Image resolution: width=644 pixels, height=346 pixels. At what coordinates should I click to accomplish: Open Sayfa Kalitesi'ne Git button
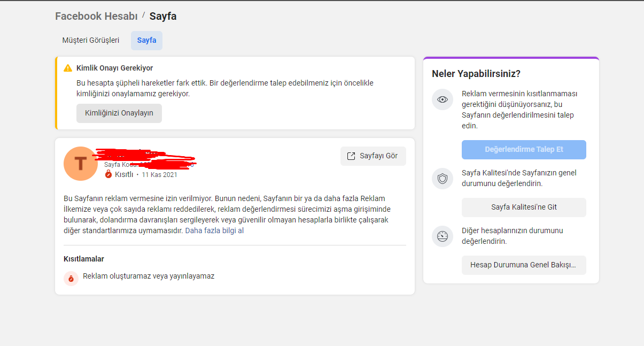point(524,207)
